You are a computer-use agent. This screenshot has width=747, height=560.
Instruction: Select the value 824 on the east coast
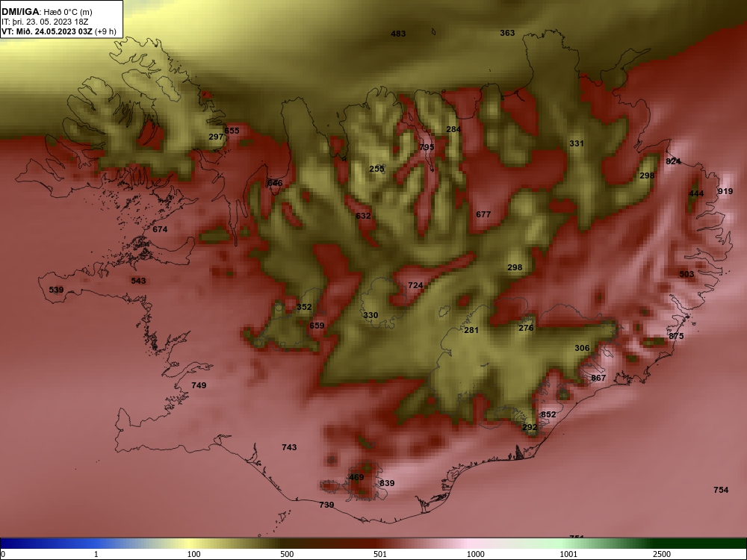[673, 161]
